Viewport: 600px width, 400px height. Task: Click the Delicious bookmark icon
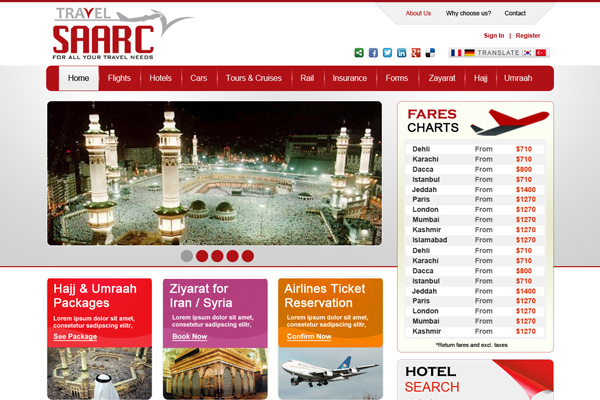pyautogui.click(x=430, y=52)
